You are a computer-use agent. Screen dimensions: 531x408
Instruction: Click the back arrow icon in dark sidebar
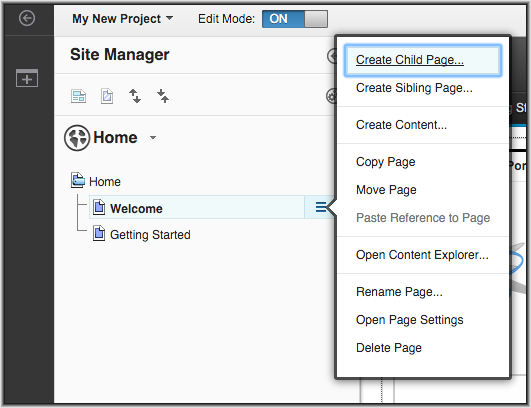[27, 18]
